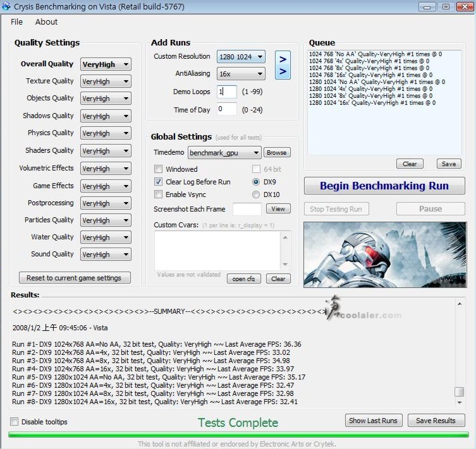Open Timedemo benchmark_gpu dropdown
The image size is (476, 449).
click(224, 153)
